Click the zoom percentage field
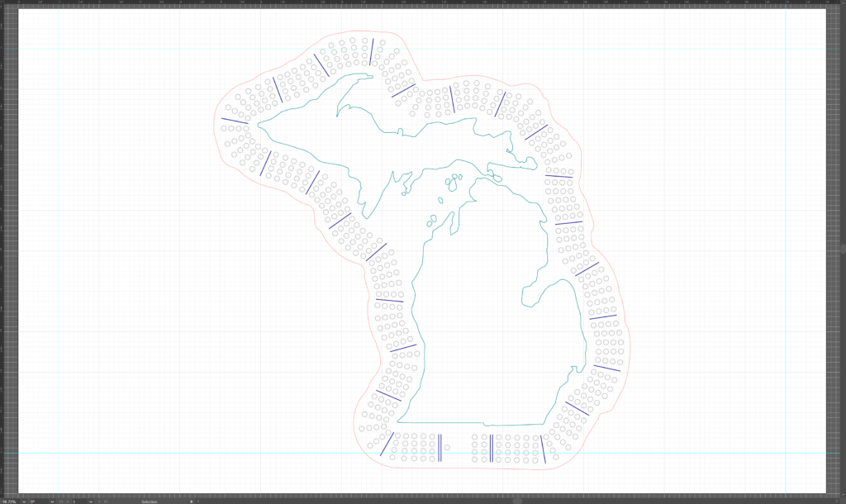Image resolution: width=846 pixels, height=504 pixels. [x=10, y=502]
